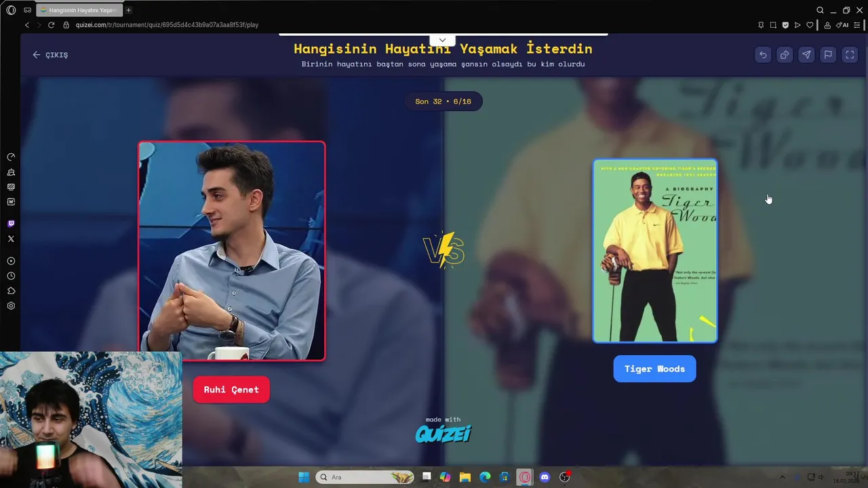
Task: Click the undo last choice button
Action: coord(763,55)
